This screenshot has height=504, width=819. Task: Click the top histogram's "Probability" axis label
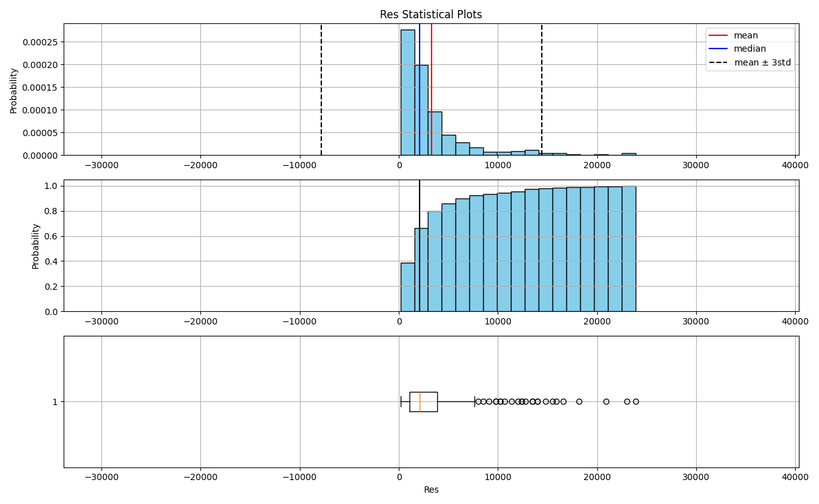pos(14,90)
